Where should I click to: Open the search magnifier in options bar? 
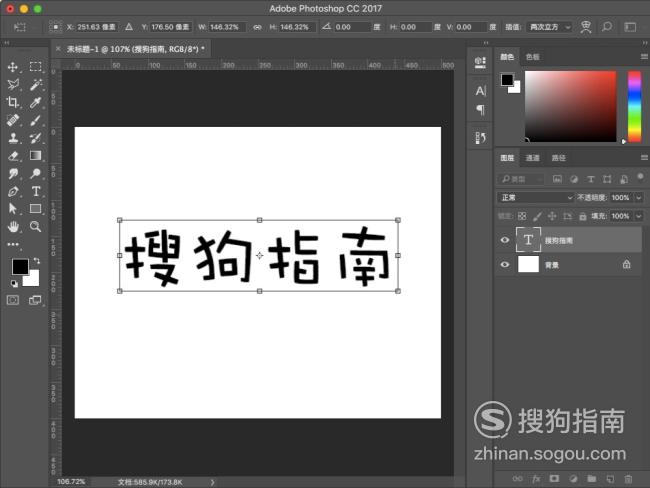coord(607,27)
